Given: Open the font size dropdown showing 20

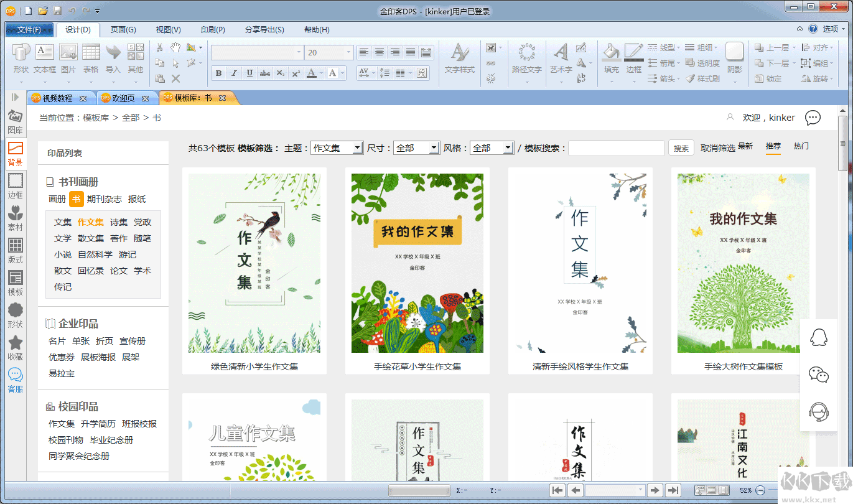Looking at the screenshot, I should [x=350, y=53].
